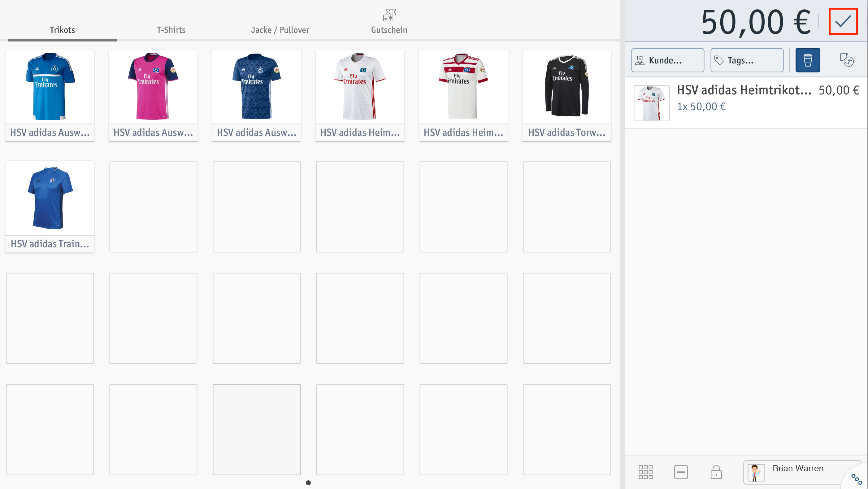Lock the register with the padlock icon
Screen dimensions: 868x489
716,472
